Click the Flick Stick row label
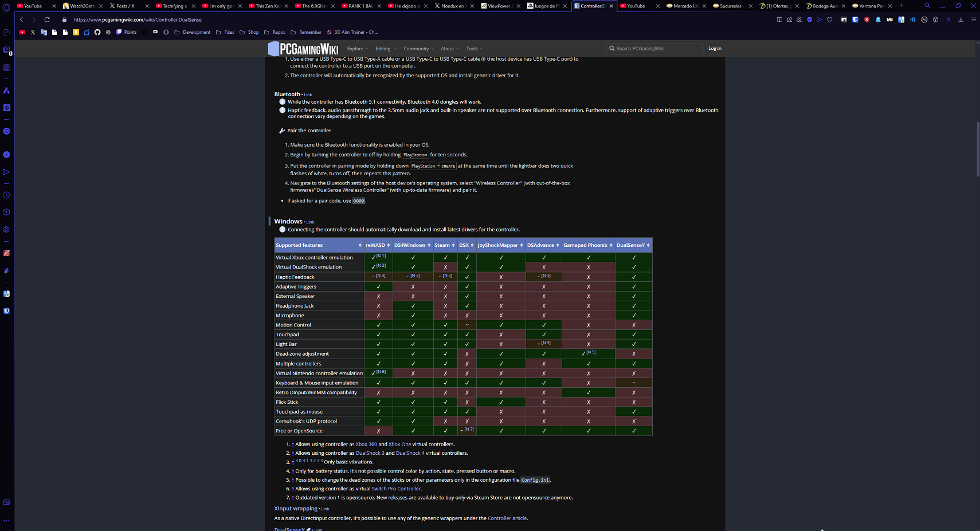Image resolution: width=980 pixels, height=531 pixels. pyautogui.click(x=287, y=402)
